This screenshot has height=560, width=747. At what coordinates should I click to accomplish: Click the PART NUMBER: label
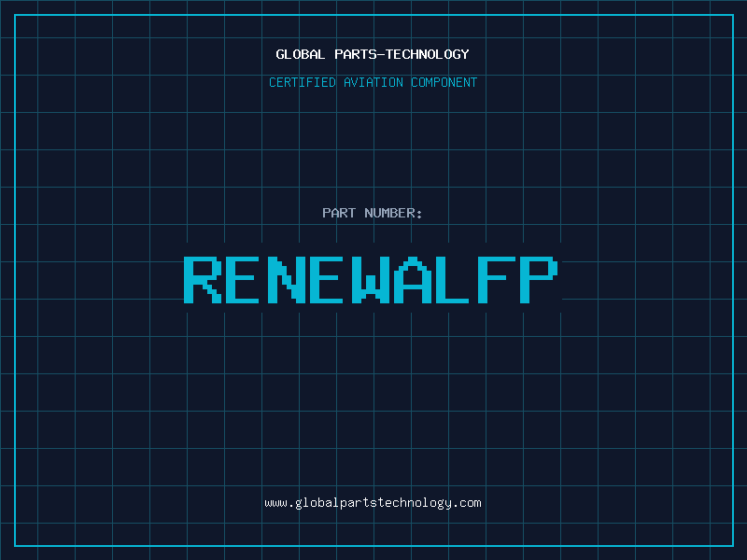tap(373, 213)
